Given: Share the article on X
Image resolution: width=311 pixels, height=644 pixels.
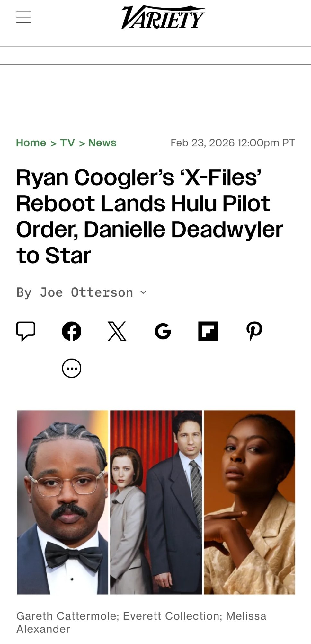Looking at the screenshot, I should coord(117,331).
